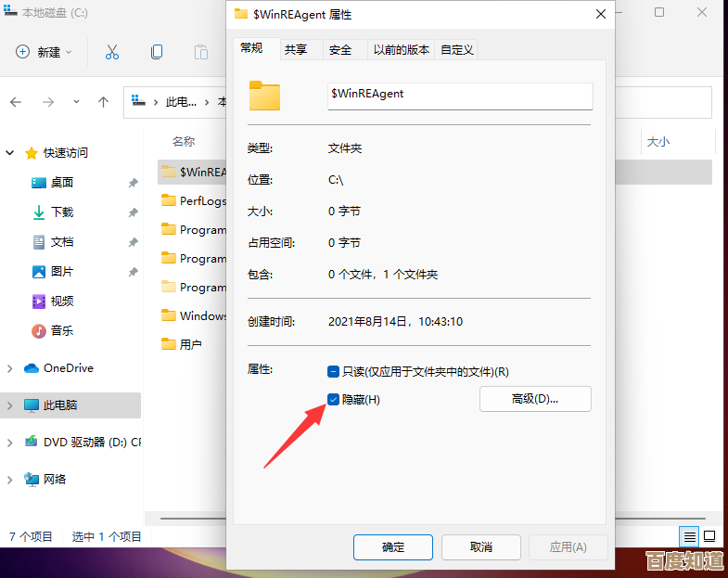Switch to large icons view in status bar
Viewport: 728px width, 578px height.
coord(709,536)
